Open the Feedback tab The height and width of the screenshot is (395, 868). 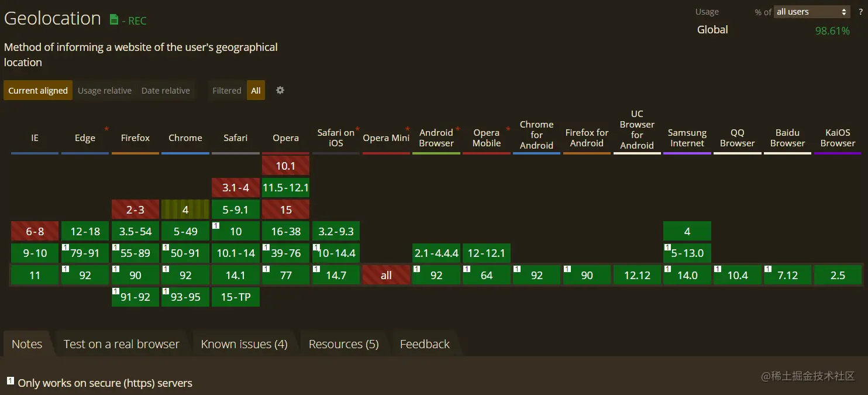point(425,344)
